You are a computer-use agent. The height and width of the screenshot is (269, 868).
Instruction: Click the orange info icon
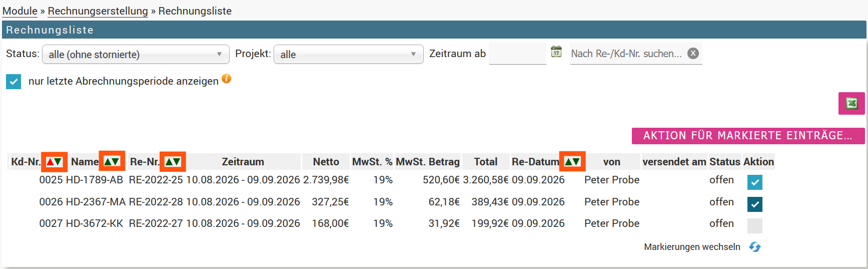tap(227, 79)
